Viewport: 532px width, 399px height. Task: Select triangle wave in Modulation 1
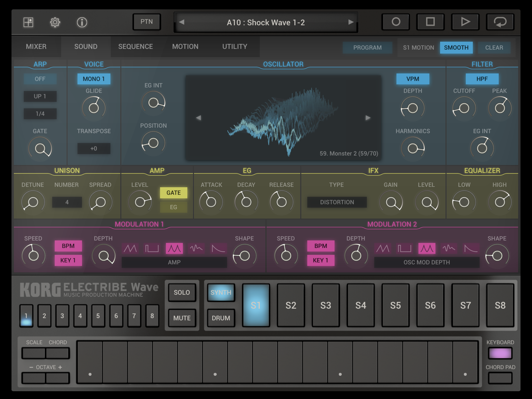click(x=130, y=248)
